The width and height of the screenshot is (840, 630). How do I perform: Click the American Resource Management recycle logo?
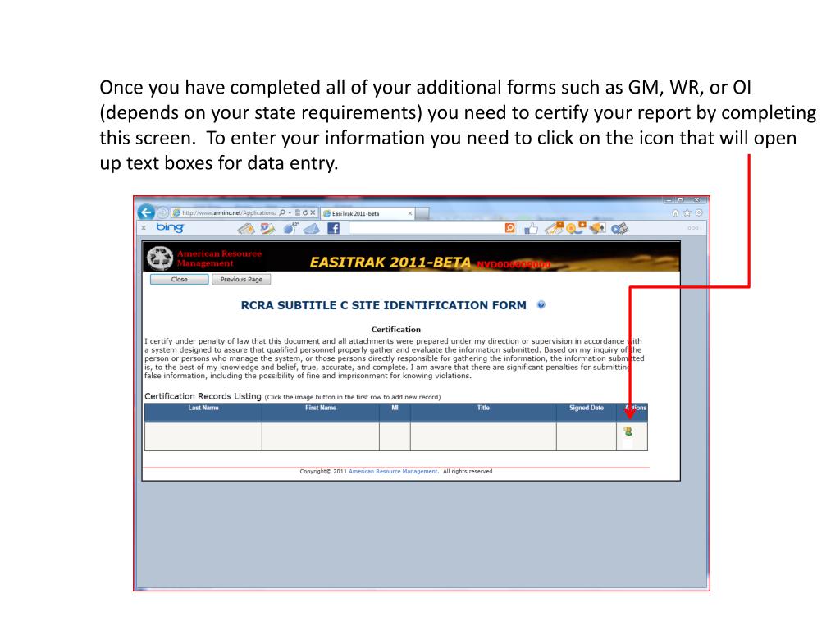[x=160, y=258]
